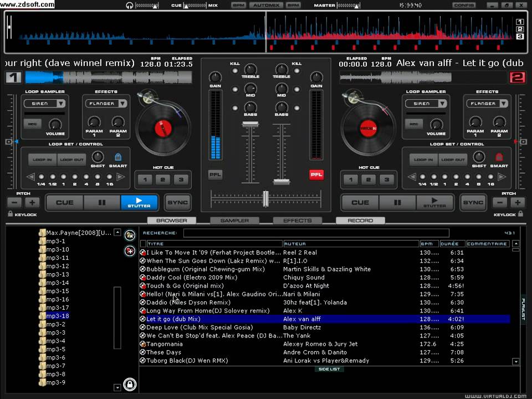Disable the right channel PFL button
This screenshot has width=532, height=399.
tap(316, 175)
